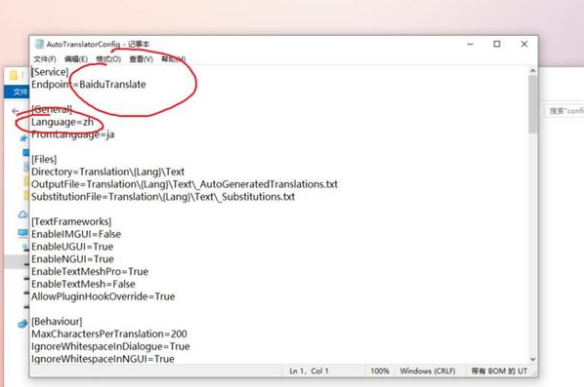Image resolution: width=584 pixels, height=387 pixels.
Task: Click the 100% zoom status indicator
Action: [380, 371]
